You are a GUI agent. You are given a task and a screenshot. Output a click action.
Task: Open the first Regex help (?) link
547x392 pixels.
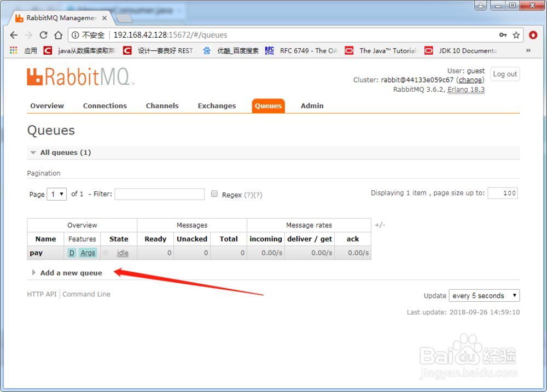248,195
